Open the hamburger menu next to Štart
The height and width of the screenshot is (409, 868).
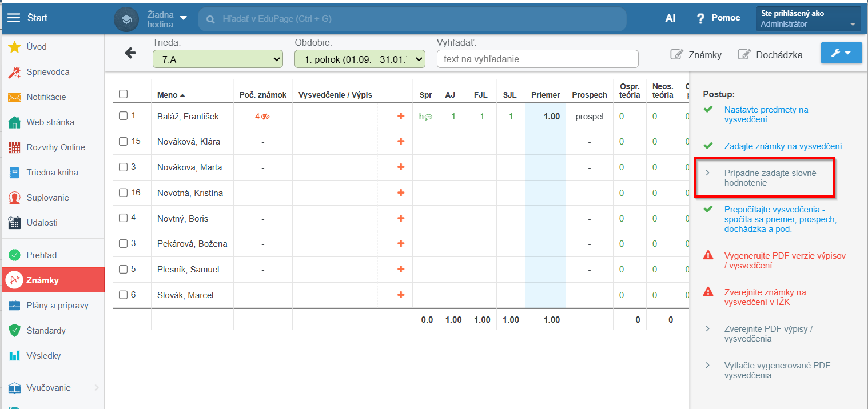pyautogui.click(x=13, y=18)
